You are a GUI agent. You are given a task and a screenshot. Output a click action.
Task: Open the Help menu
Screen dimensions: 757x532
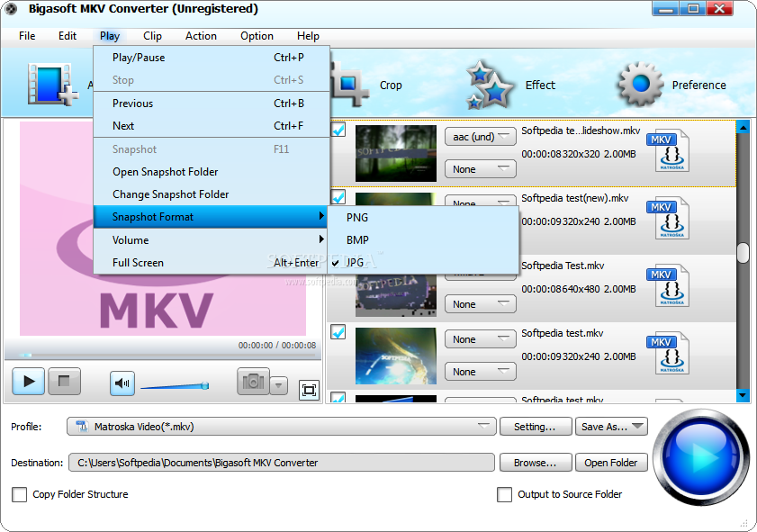(308, 36)
